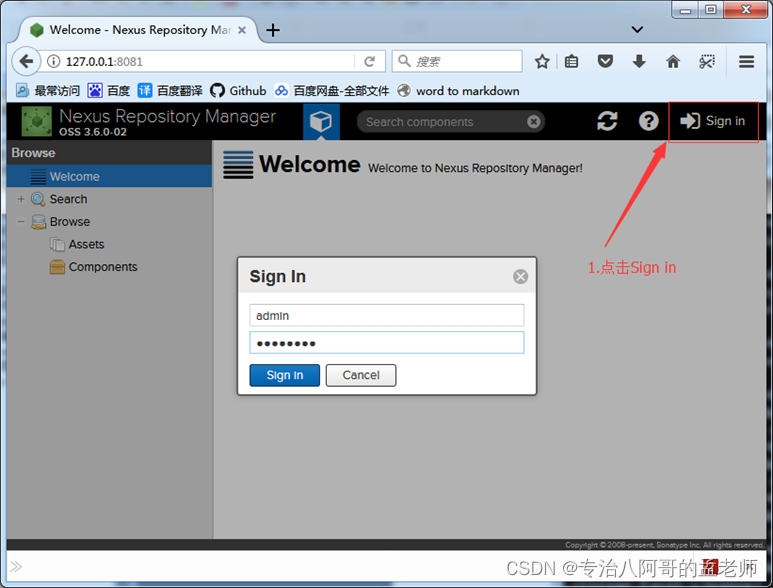Image resolution: width=773 pixels, height=588 pixels.
Task: Maximize the browser window
Action: click(x=710, y=9)
